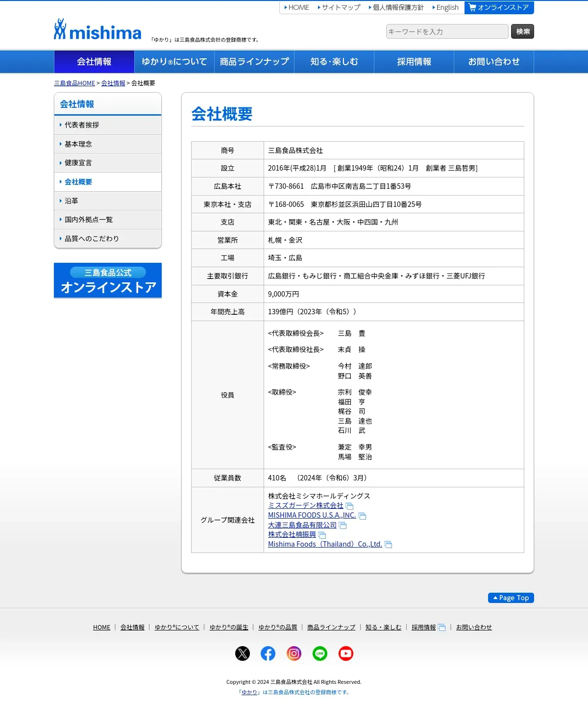Open the 採用情報 nav tab
The image size is (588, 703).
point(414,62)
